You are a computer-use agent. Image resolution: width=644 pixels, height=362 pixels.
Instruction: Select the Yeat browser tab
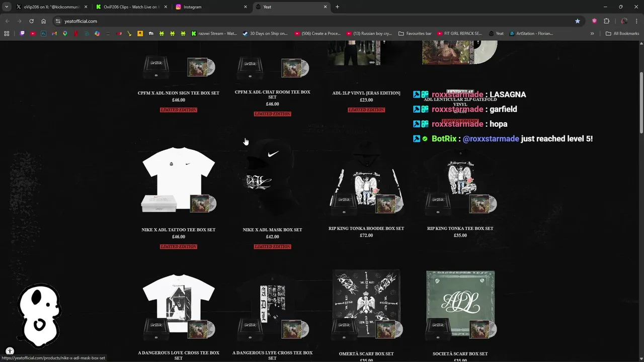(x=292, y=7)
